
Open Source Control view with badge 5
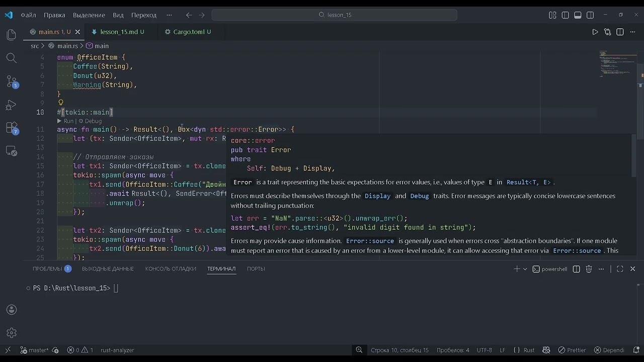12,81
